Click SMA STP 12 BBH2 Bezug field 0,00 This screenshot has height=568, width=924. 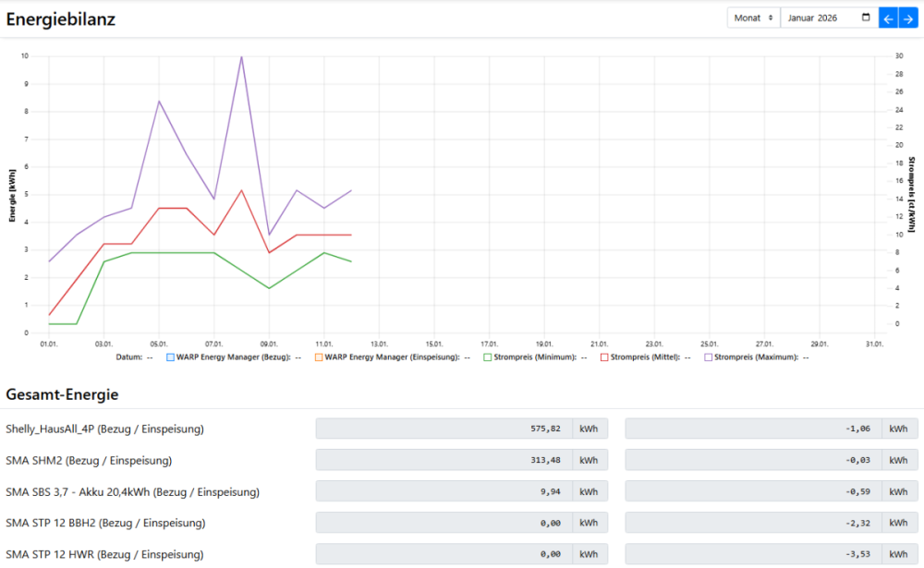point(444,523)
